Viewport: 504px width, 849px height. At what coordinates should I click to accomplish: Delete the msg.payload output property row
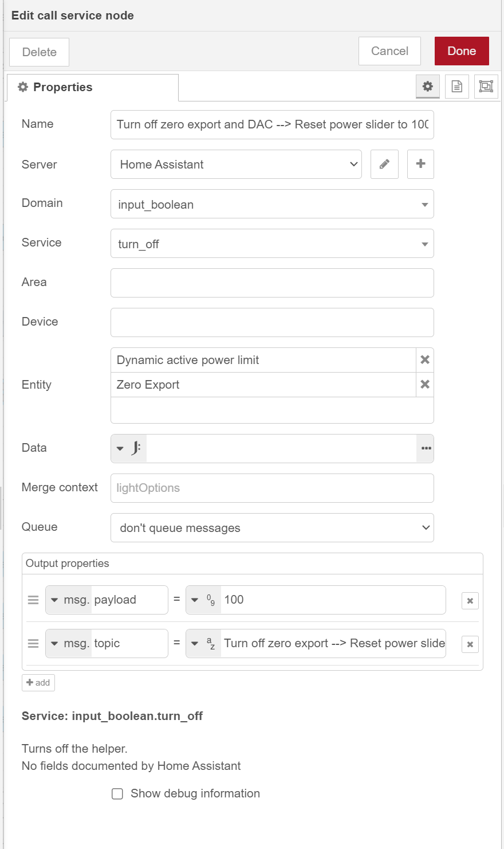point(470,601)
